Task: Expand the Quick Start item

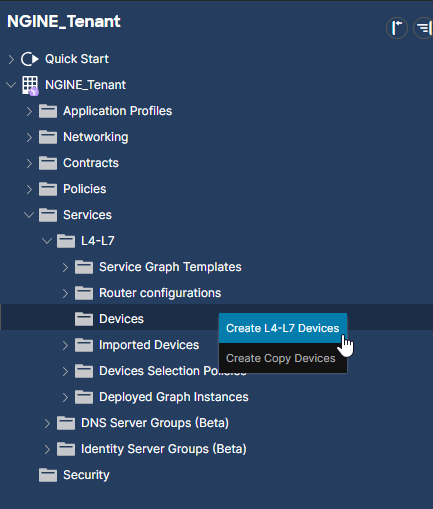Action: point(11,59)
